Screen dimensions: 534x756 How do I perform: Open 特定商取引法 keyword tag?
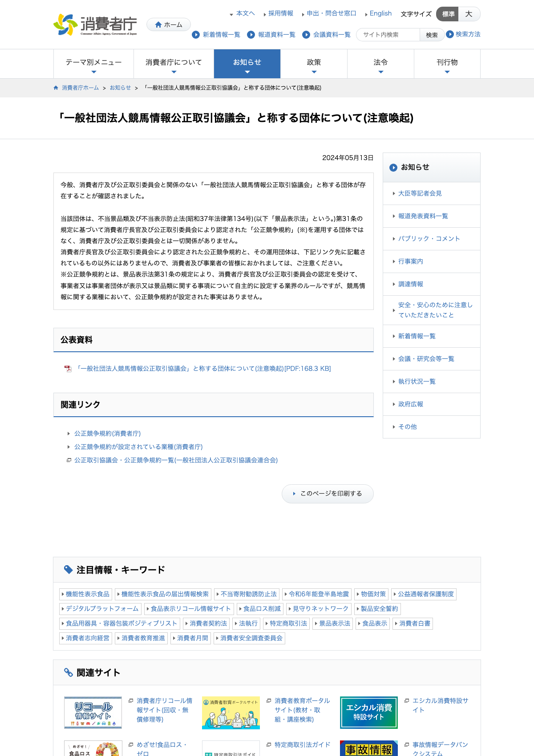tap(287, 623)
